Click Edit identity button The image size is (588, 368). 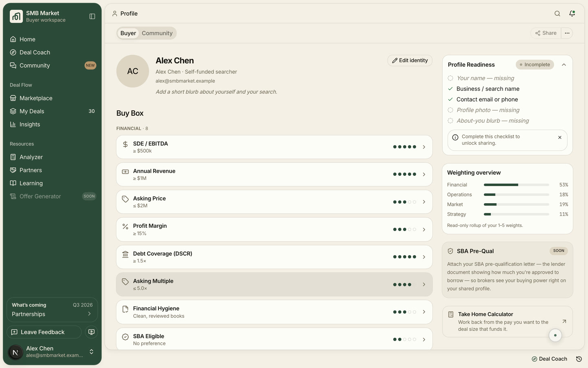[410, 61]
